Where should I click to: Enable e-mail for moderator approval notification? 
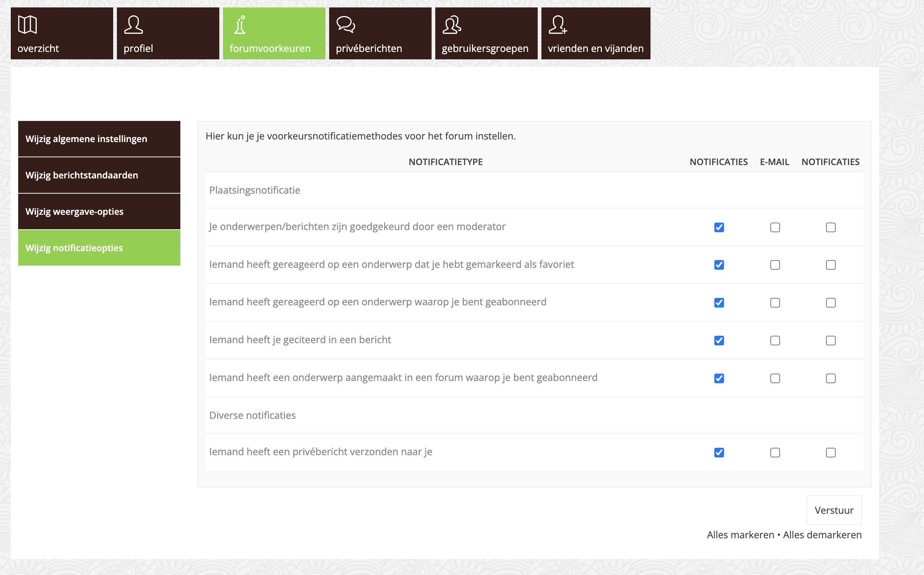coord(775,227)
